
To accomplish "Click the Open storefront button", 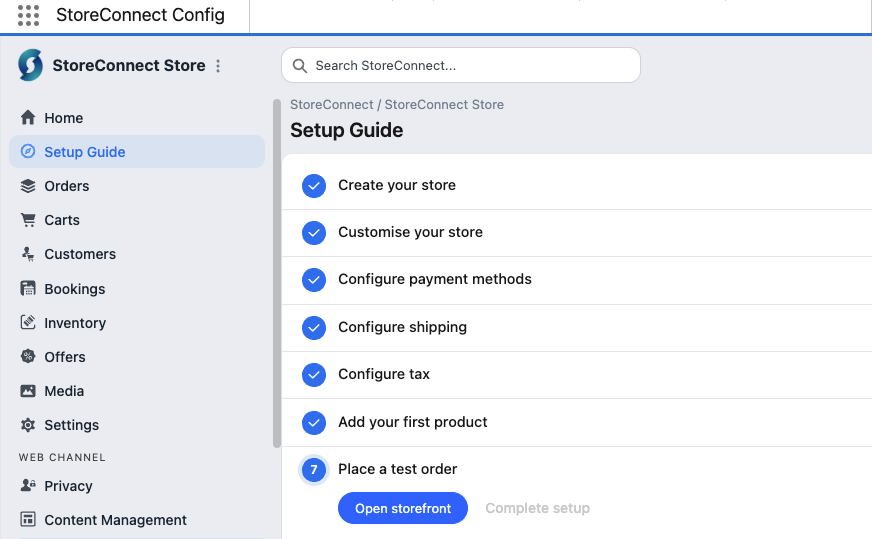I will point(403,508).
